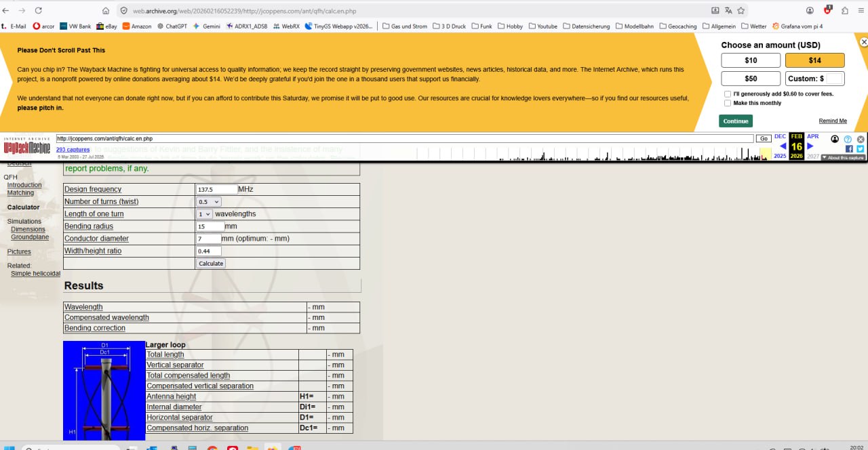
Task: Click the Bending radius input field
Action: (210, 226)
